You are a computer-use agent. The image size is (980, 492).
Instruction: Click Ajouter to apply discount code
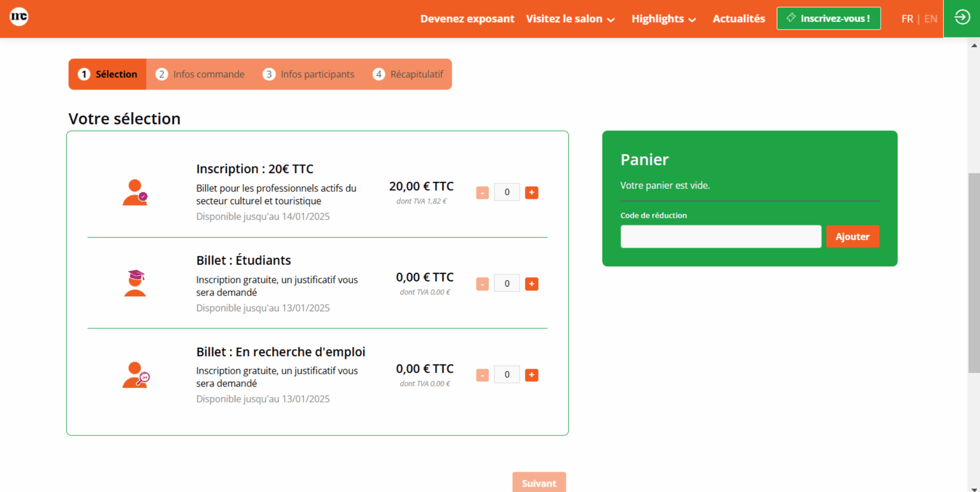tap(852, 236)
